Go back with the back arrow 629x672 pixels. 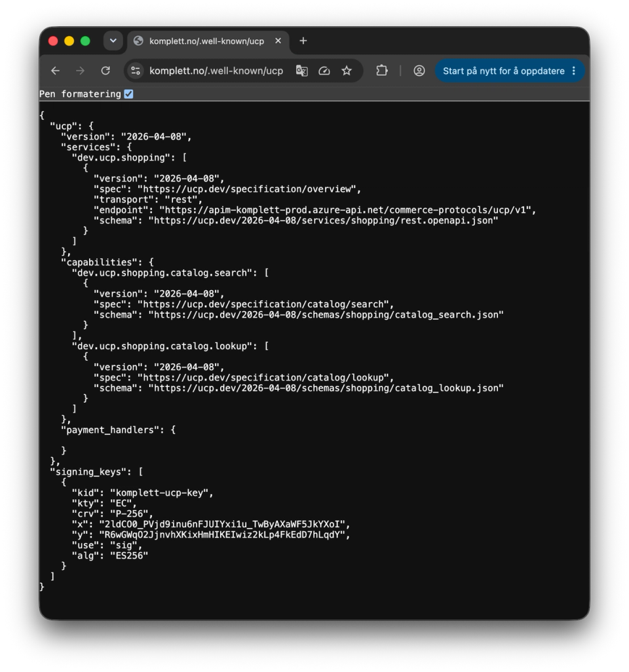[x=55, y=71]
